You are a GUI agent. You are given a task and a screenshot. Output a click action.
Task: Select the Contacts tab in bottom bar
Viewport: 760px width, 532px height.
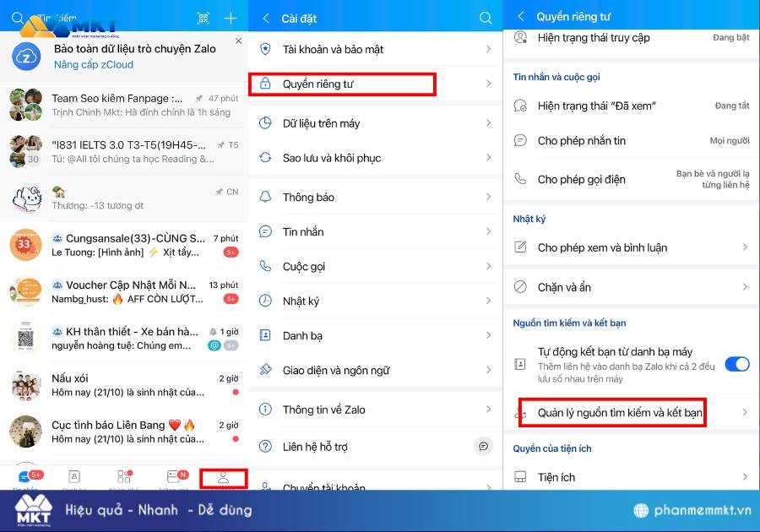(74, 477)
